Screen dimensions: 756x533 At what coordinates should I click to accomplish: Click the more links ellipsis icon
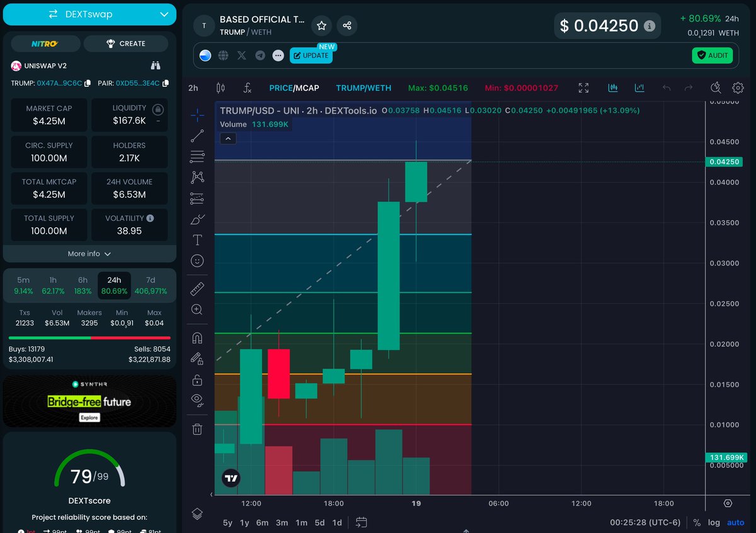click(x=278, y=55)
